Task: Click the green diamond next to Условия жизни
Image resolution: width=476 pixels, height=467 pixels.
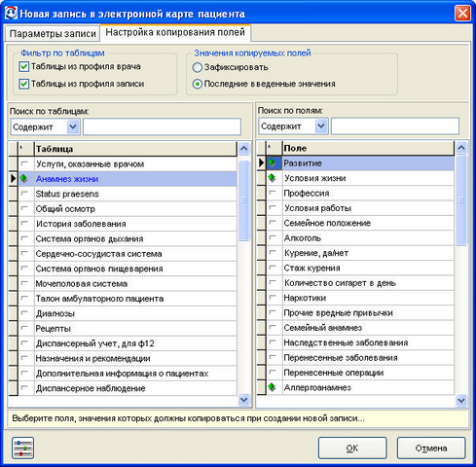Action: pyautogui.click(x=272, y=178)
